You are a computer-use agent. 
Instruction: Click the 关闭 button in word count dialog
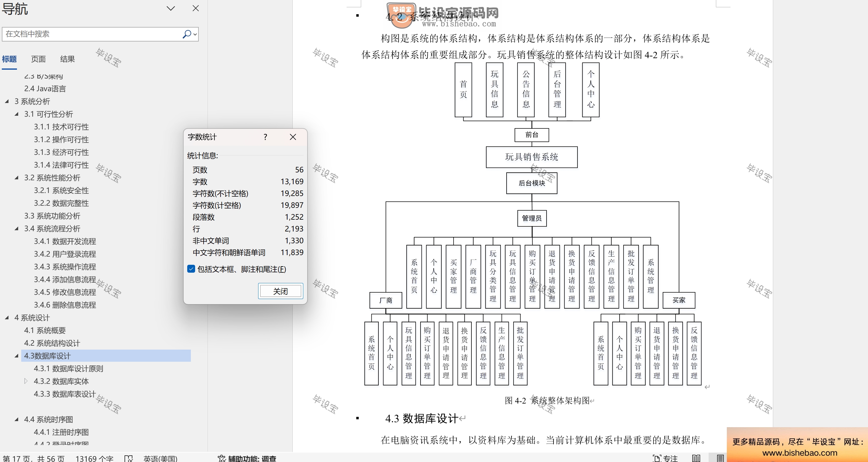click(x=280, y=291)
